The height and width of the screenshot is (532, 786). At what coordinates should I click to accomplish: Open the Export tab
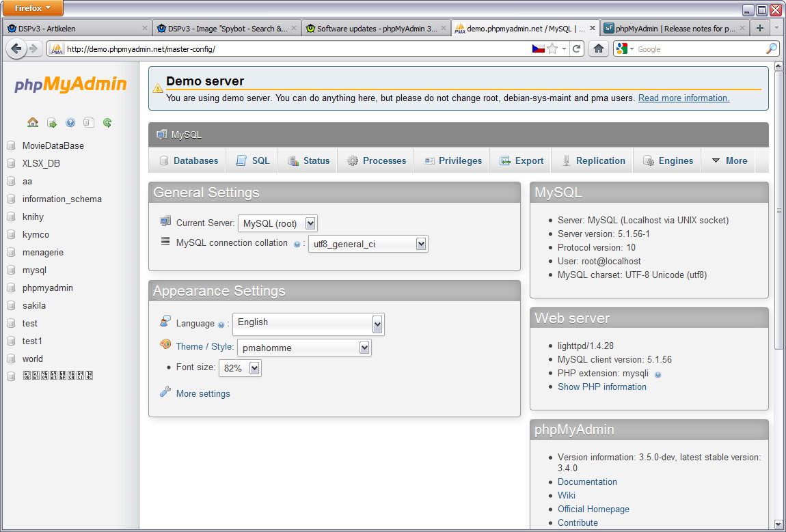pyautogui.click(x=521, y=160)
